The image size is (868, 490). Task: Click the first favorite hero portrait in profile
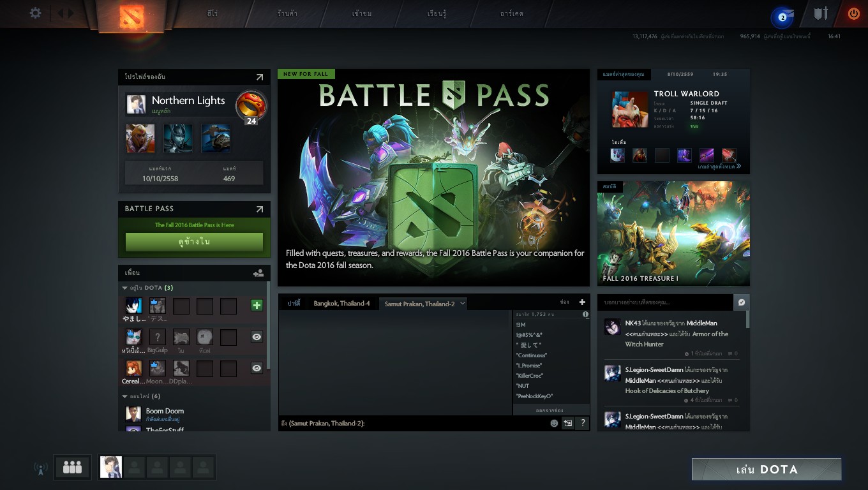140,138
